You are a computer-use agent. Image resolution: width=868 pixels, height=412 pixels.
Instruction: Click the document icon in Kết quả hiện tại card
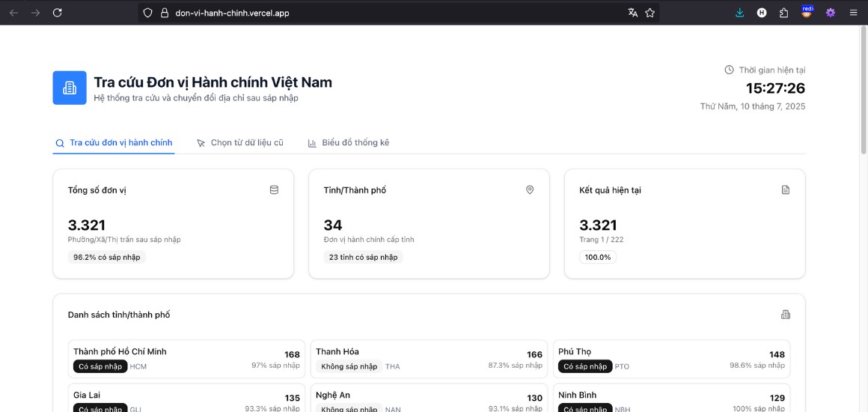pos(785,190)
